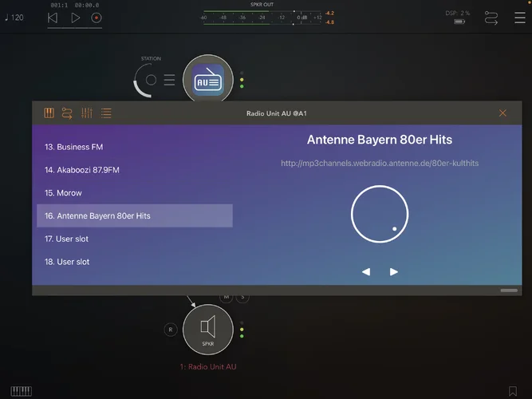Image resolution: width=532 pixels, height=399 pixels.
Task: Click the Antenne Bayern 80er Hits title
Action: [380, 140]
